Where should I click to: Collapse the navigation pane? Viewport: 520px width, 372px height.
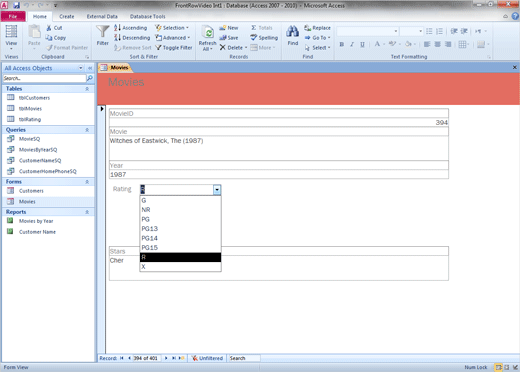tap(90, 68)
